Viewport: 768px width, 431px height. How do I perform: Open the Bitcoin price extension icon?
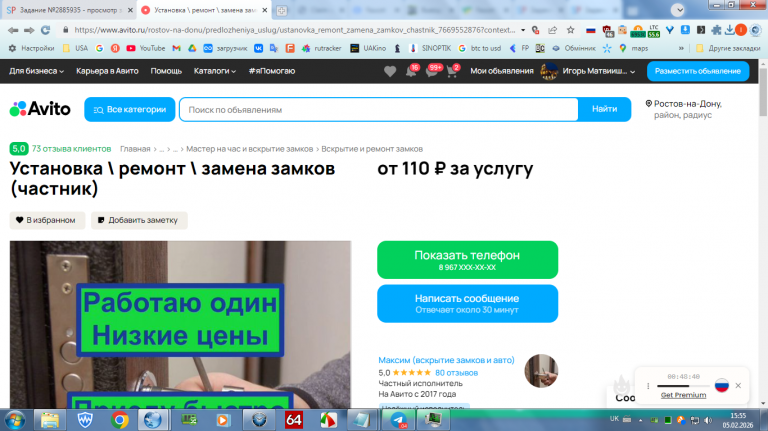(638, 31)
